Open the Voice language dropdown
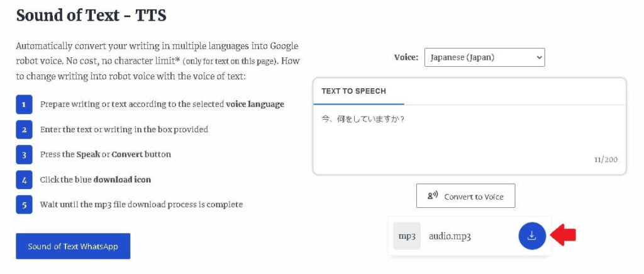 tap(484, 57)
